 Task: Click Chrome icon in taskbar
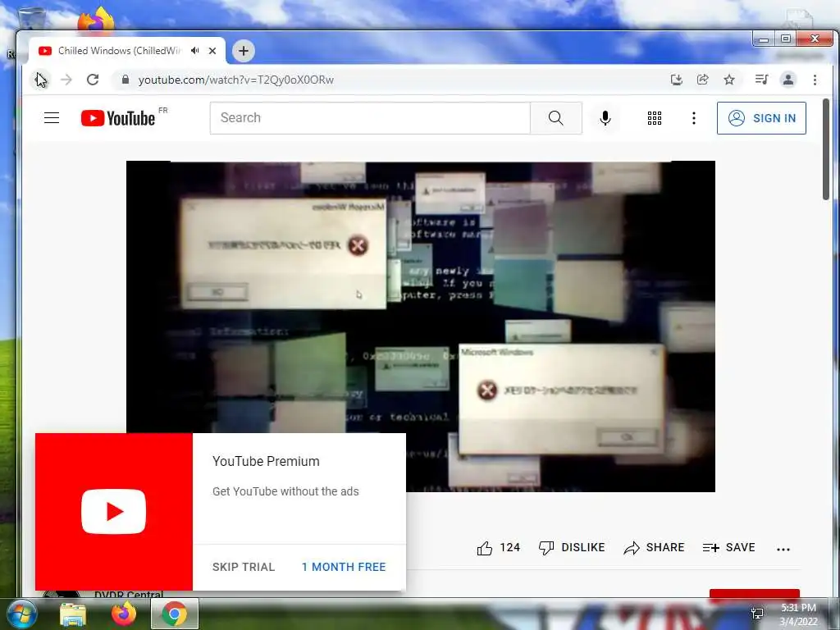175,614
